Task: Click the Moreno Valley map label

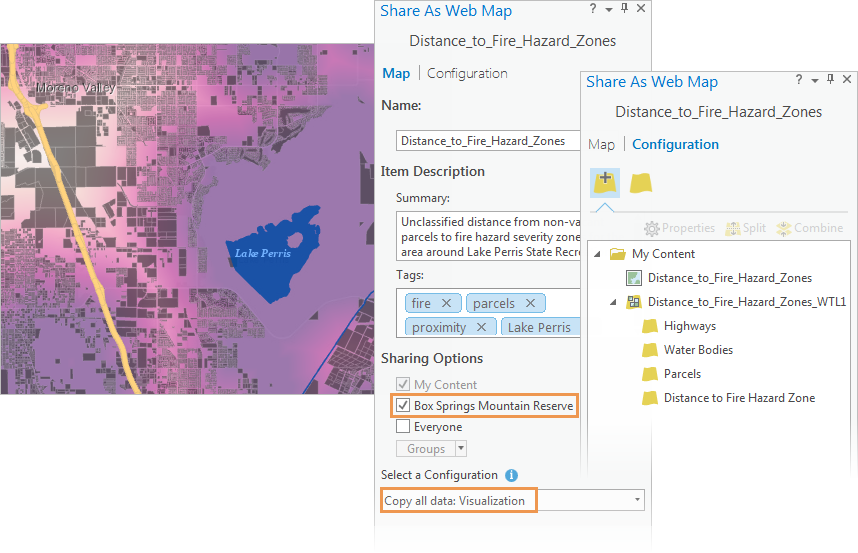Action: click(x=76, y=88)
